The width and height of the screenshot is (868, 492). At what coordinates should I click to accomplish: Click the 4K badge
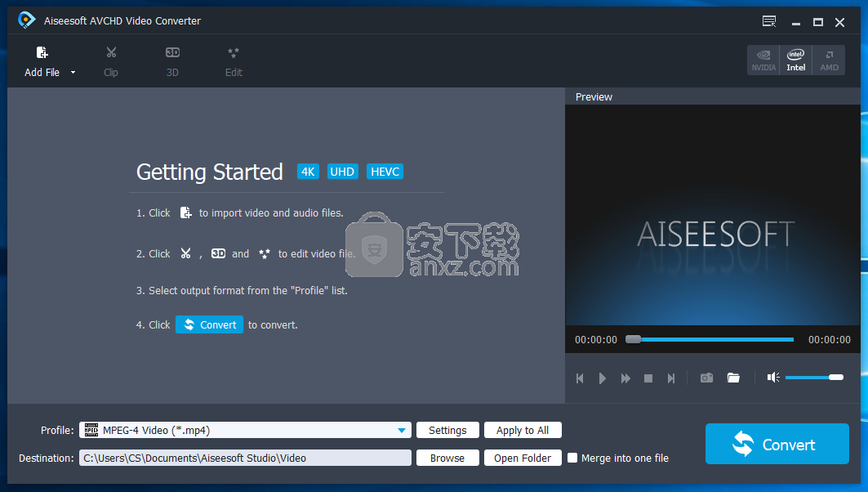click(x=308, y=172)
